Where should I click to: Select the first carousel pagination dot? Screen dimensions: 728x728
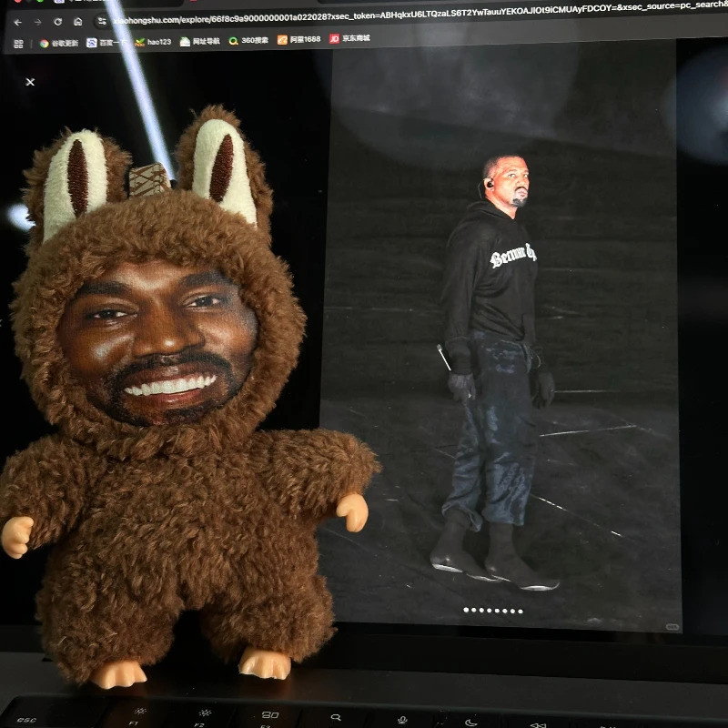tap(465, 610)
